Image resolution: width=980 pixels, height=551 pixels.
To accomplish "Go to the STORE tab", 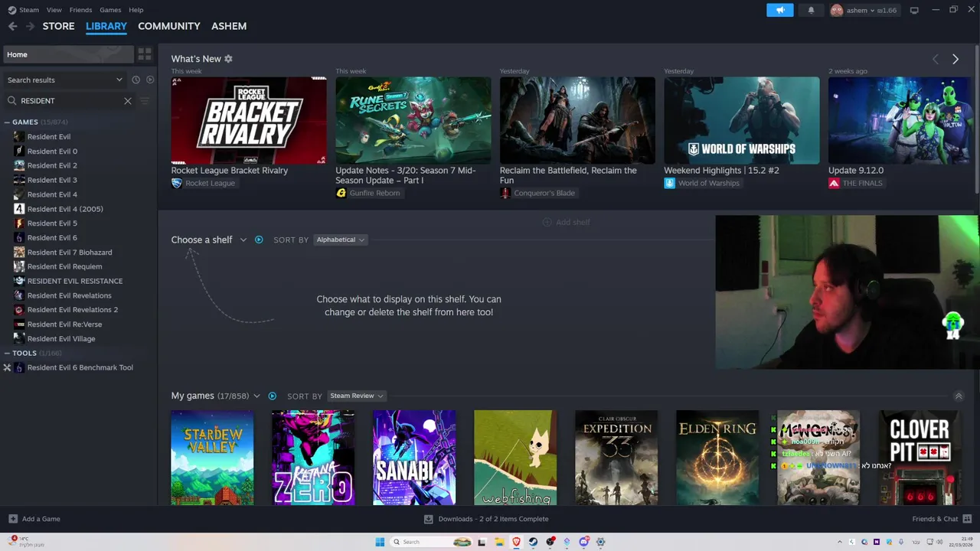I will point(58,26).
